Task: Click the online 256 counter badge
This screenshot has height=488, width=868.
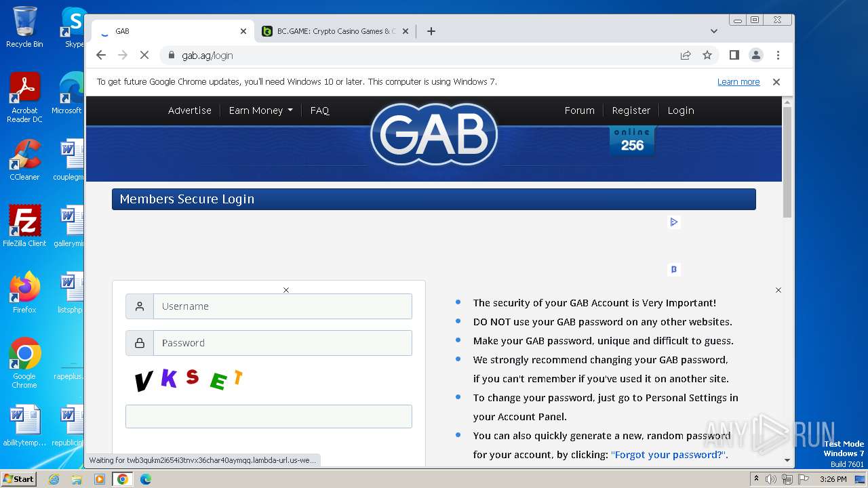Action: pyautogui.click(x=632, y=140)
